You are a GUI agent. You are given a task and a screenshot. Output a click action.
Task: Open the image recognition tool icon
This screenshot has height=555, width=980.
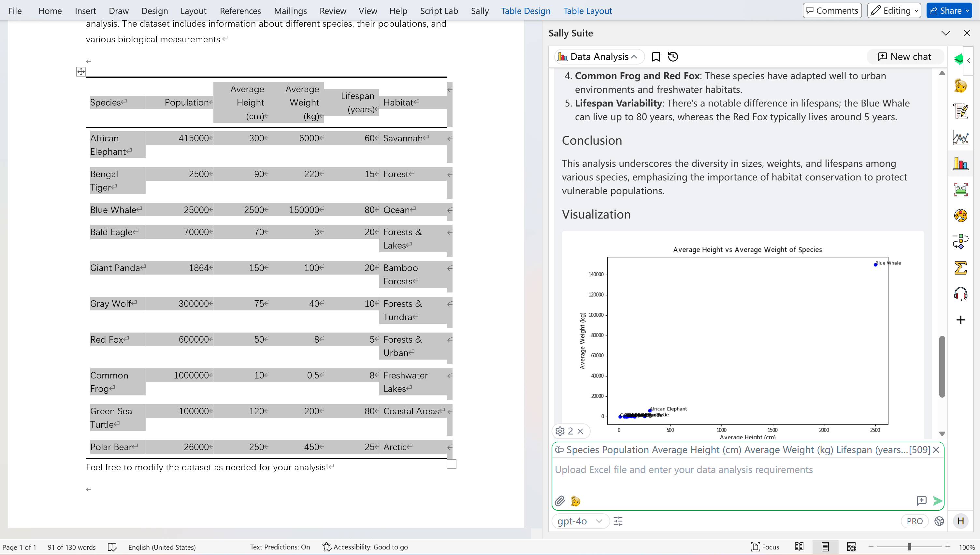960,190
